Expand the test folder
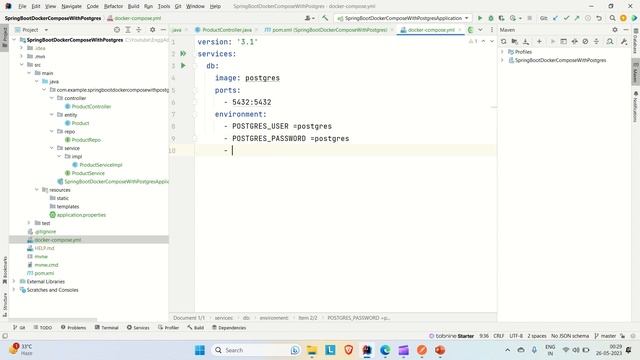640x360 pixels. [x=29, y=223]
